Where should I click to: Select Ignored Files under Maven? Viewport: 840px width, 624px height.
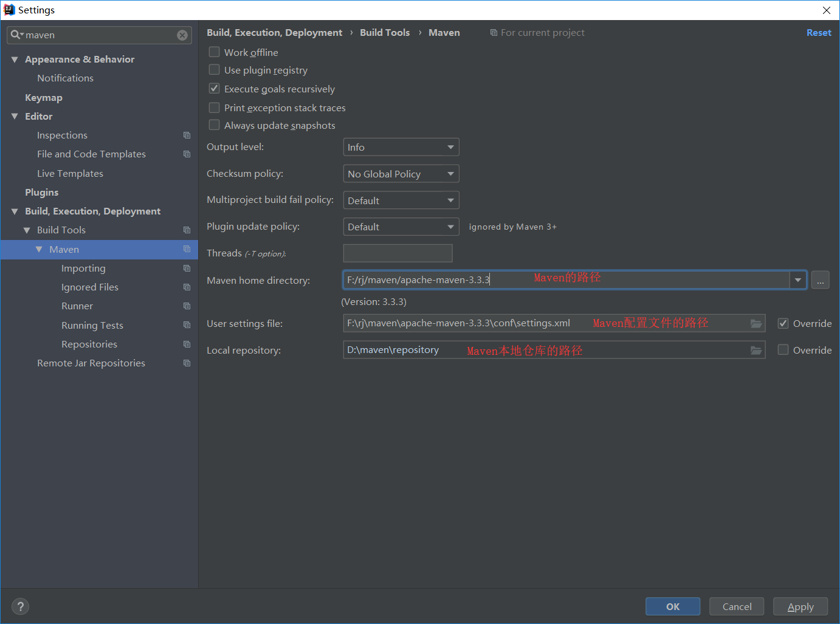(90, 287)
